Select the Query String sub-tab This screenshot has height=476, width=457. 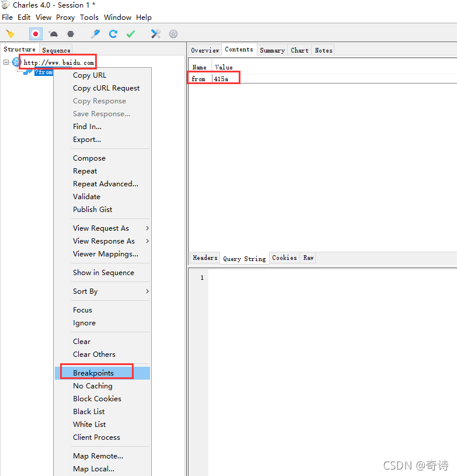point(245,259)
